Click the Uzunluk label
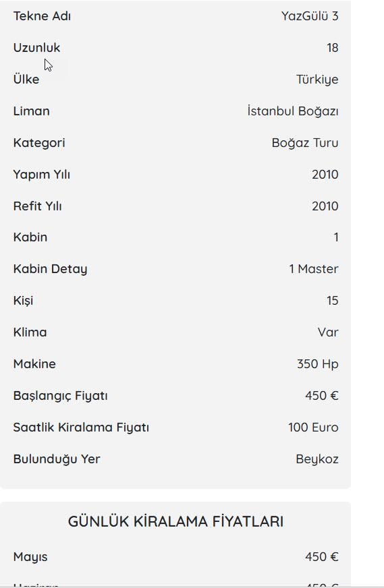Image resolution: width=384 pixels, height=588 pixels. coord(36,48)
